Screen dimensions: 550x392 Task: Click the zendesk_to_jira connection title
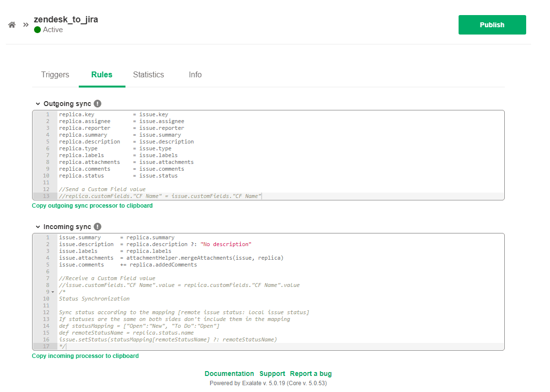click(66, 19)
